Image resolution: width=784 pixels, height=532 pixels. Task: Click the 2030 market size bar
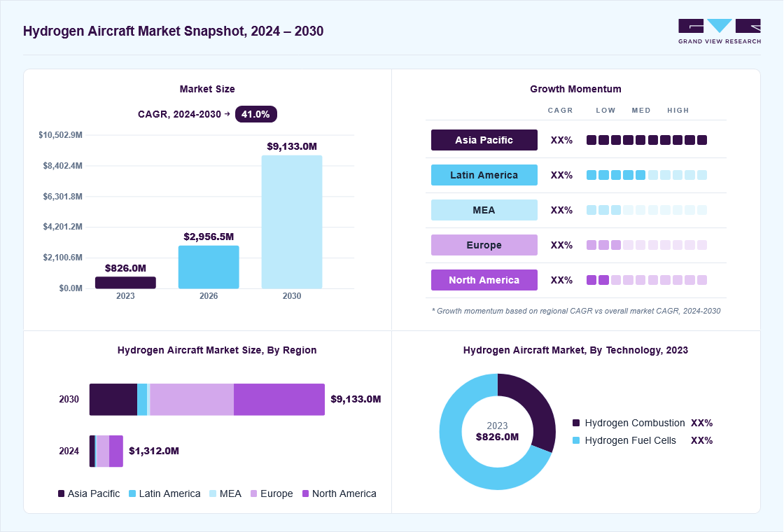tap(292, 222)
